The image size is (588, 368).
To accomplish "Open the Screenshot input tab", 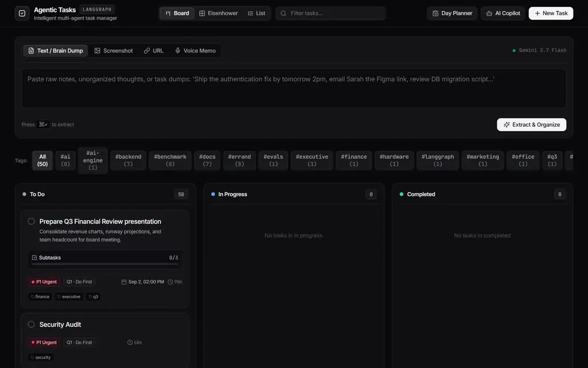I will 114,51.
